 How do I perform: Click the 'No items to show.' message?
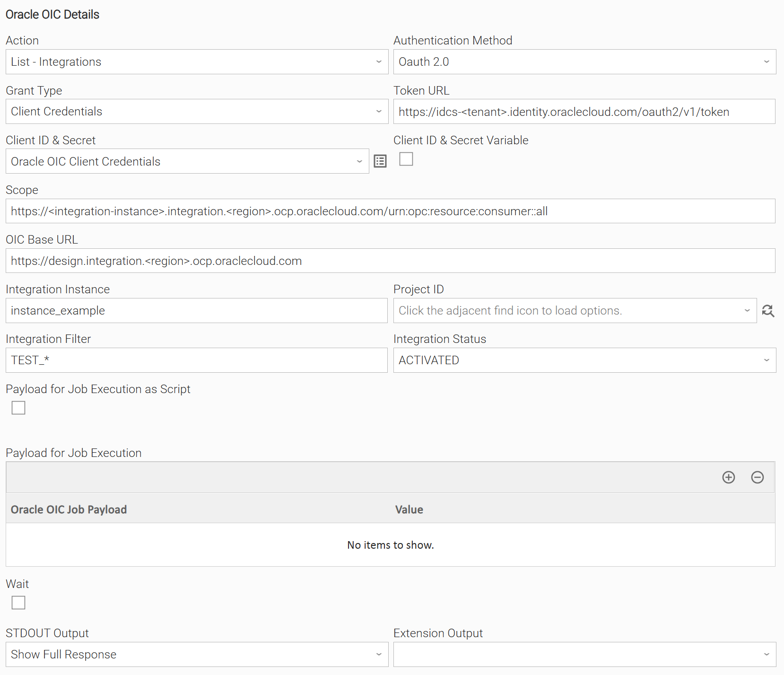pos(391,545)
